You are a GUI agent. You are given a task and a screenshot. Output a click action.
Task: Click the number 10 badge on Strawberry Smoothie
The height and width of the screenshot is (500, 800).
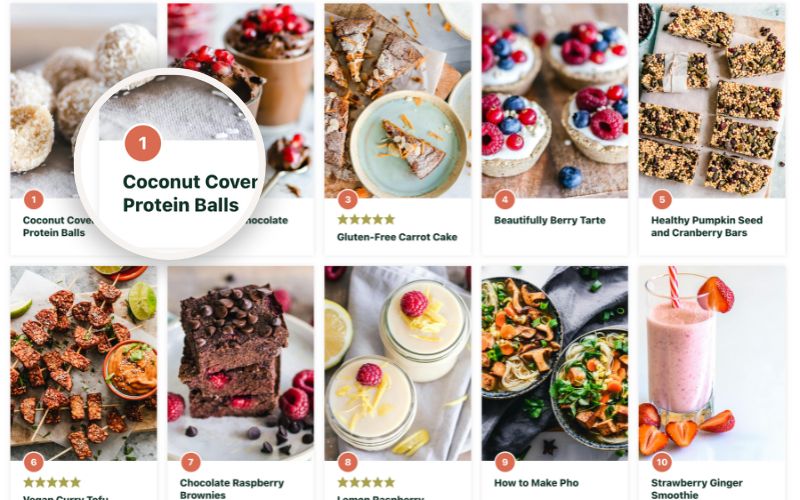click(662, 463)
